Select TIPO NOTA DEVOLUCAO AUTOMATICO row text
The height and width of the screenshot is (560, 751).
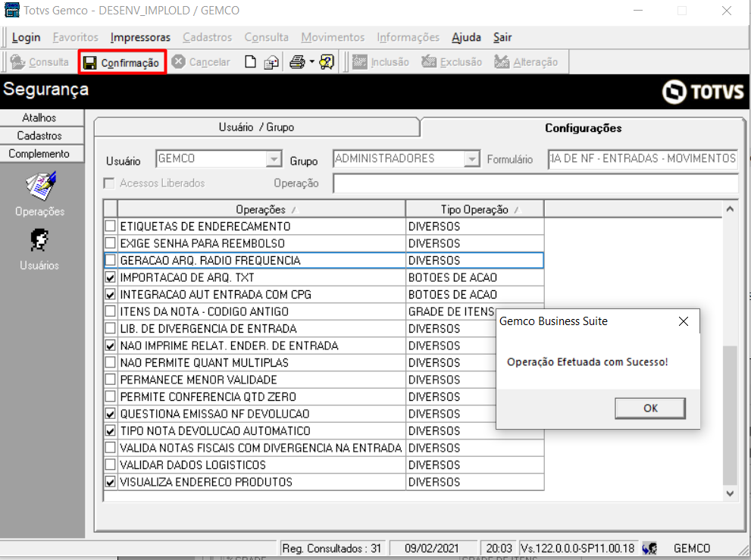(215, 431)
